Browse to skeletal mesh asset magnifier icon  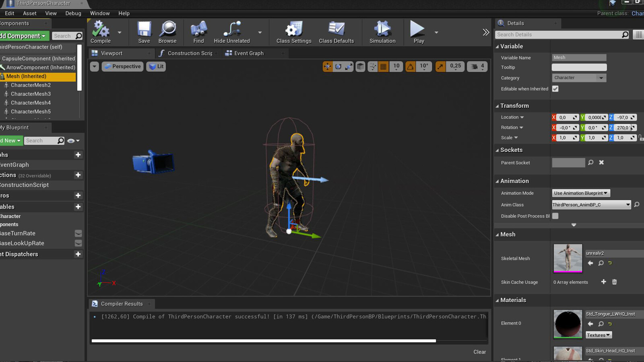tap(601, 263)
